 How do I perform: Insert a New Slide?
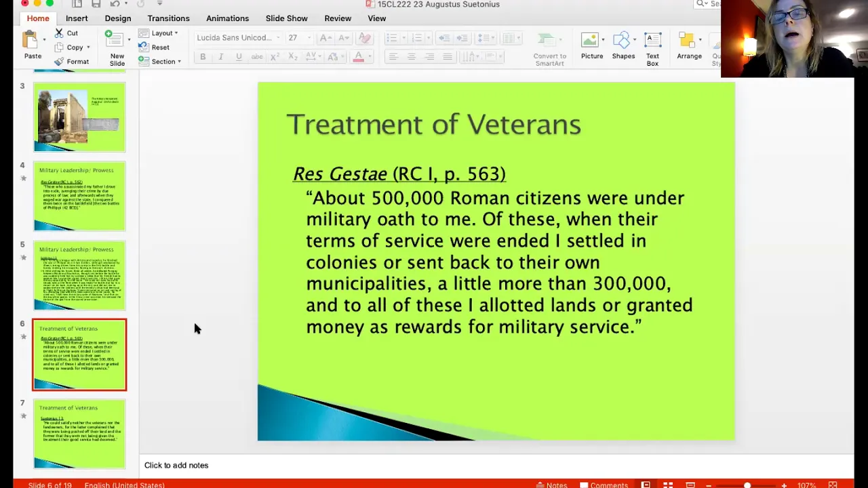coord(117,47)
